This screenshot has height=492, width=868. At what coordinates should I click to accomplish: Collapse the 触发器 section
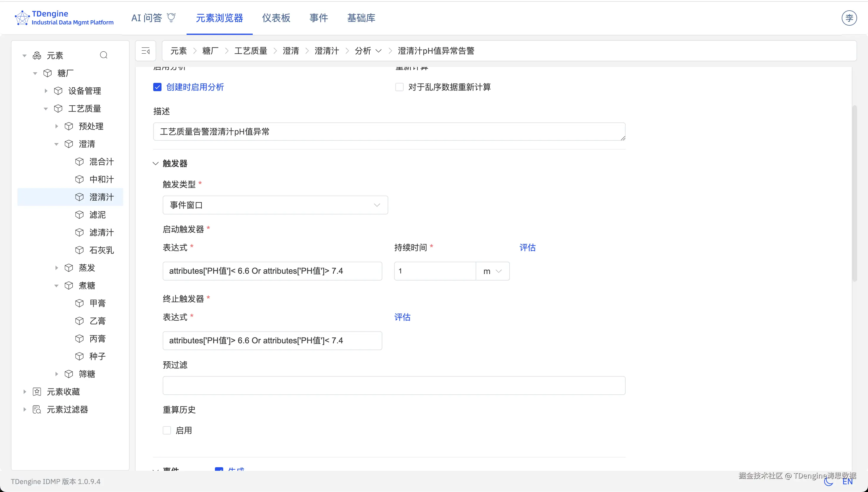tap(155, 163)
